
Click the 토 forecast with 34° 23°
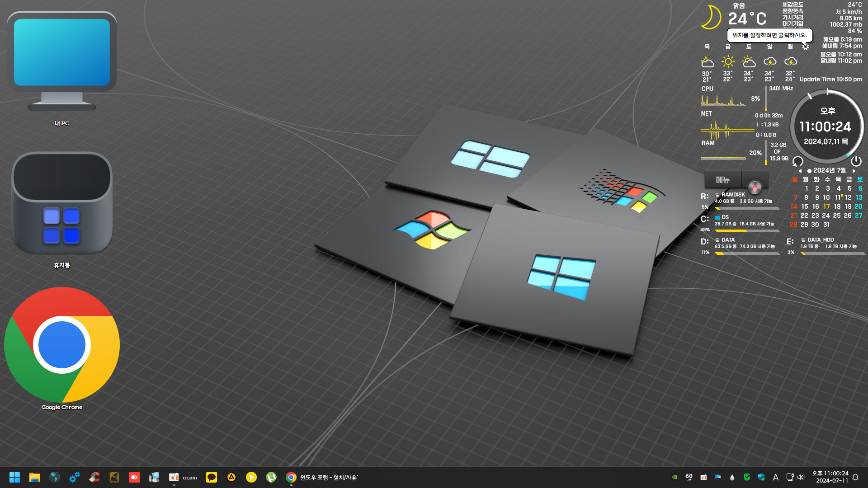click(749, 63)
